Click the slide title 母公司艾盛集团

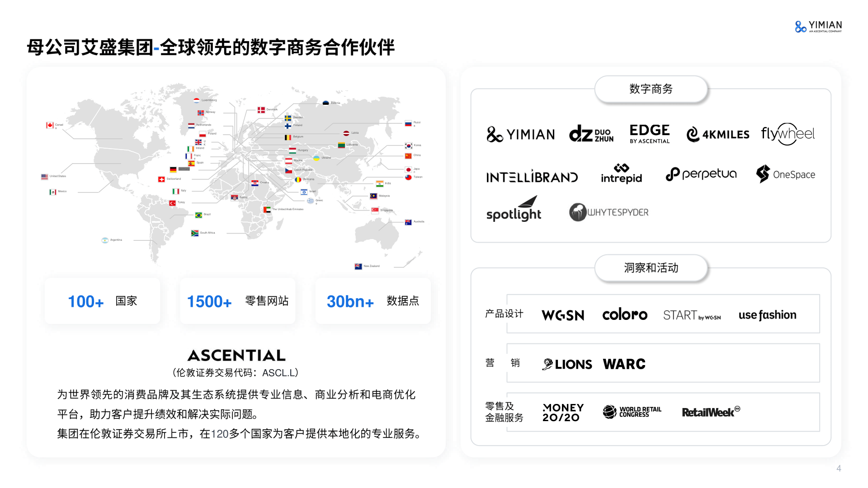(x=211, y=47)
